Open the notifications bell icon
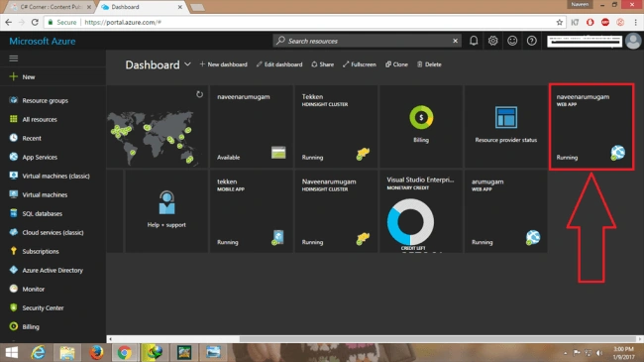The image size is (644, 362). [474, 41]
